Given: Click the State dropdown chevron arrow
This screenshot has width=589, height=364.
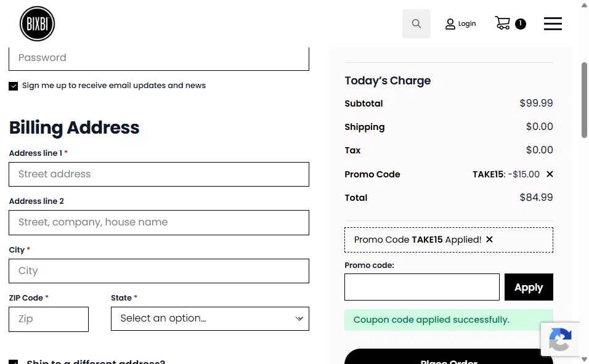Looking at the screenshot, I should (x=299, y=318).
